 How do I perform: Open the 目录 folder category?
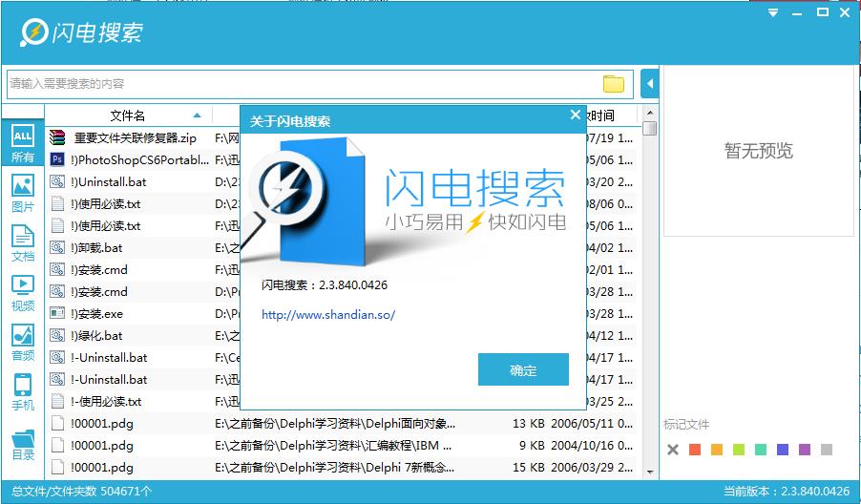click(x=22, y=444)
